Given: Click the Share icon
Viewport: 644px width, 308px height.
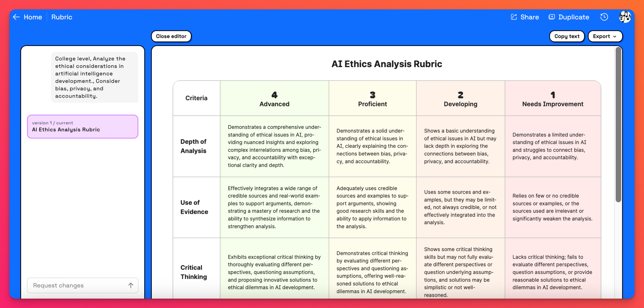Looking at the screenshot, I should (514, 17).
